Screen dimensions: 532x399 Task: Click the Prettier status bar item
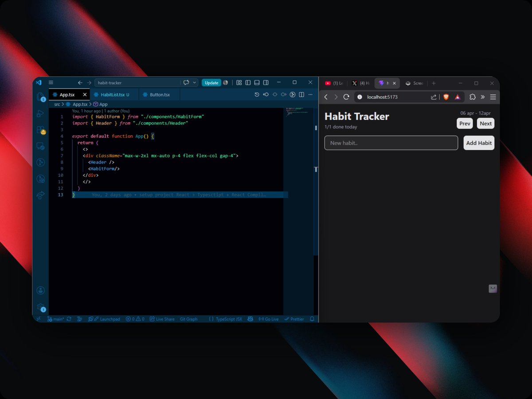coord(294,319)
